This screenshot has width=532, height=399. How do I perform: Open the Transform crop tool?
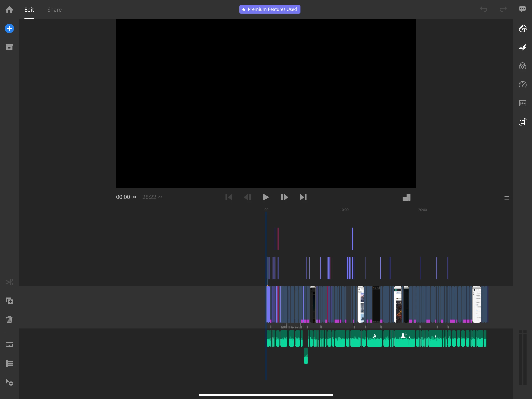point(522,122)
